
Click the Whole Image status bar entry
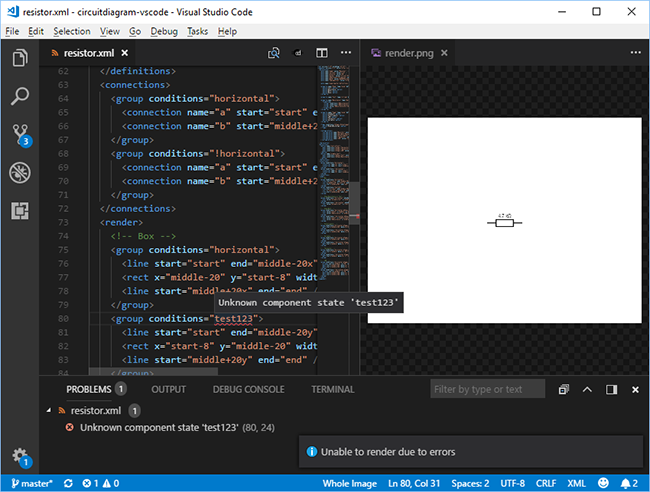click(349, 483)
